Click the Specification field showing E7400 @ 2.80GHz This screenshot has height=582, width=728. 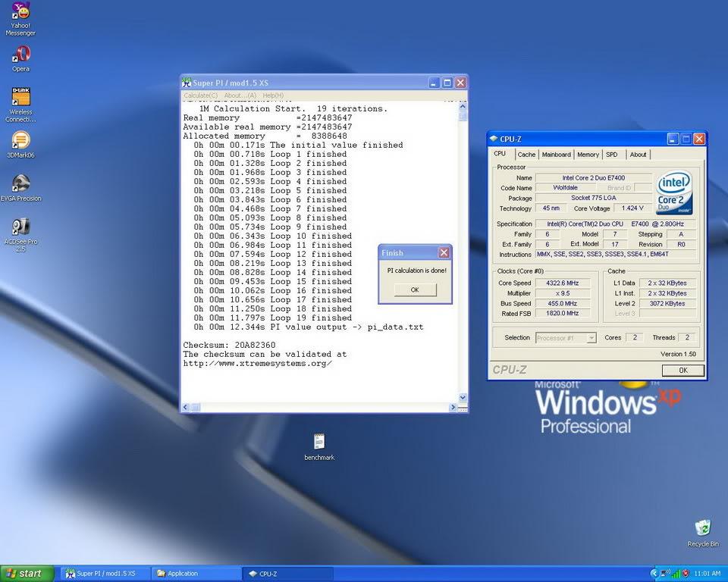point(616,224)
